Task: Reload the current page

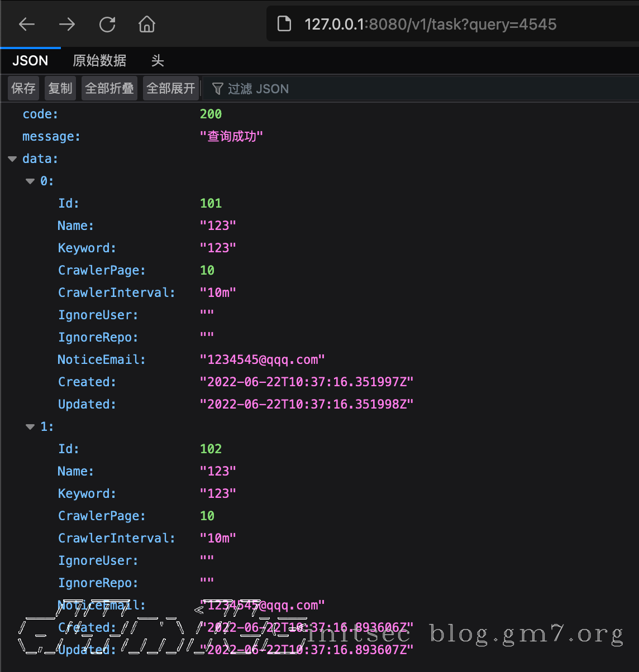Action: (x=107, y=24)
